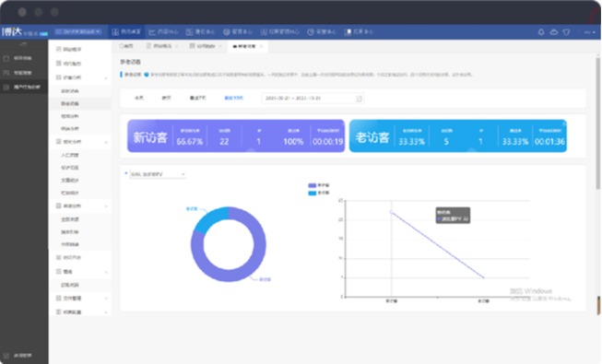Image resolution: width=602 pixels, height=364 pixels.
Task: Filter by 昨天
Action: (x=166, y=98)
